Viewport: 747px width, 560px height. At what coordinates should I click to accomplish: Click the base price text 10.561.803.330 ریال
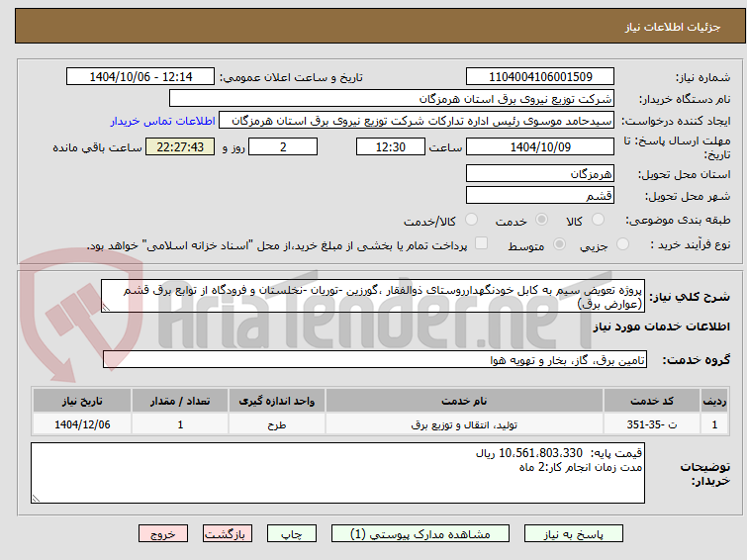pos(528,453)
